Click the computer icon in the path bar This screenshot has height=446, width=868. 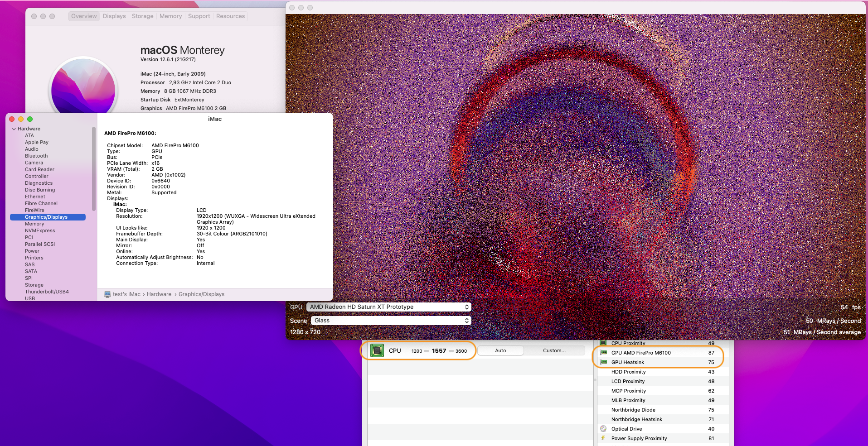107,294
